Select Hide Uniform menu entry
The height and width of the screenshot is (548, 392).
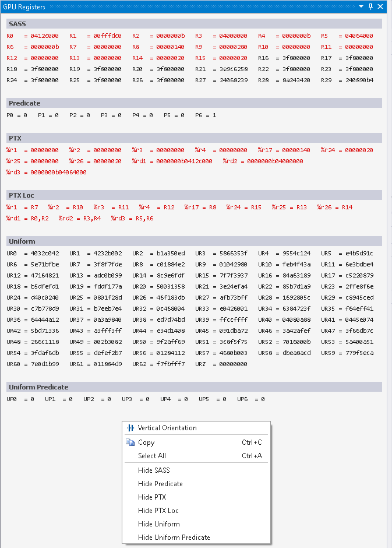(x=158, y=524)
